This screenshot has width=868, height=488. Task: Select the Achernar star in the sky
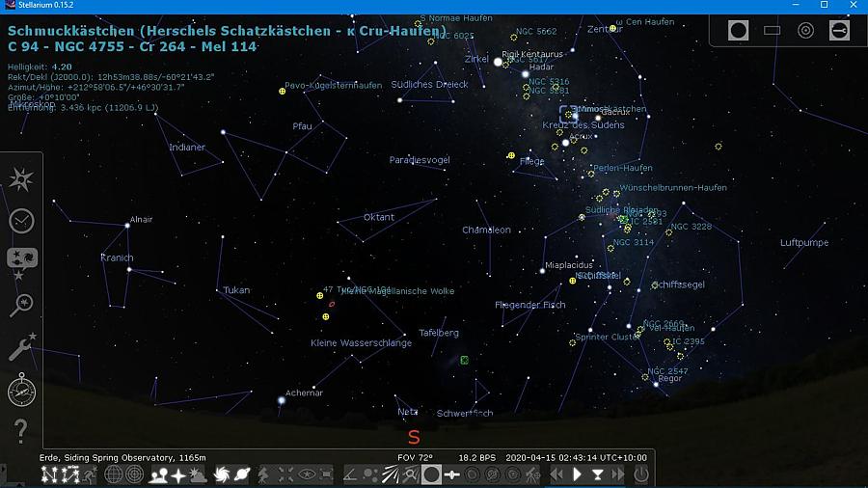(282, 399)
